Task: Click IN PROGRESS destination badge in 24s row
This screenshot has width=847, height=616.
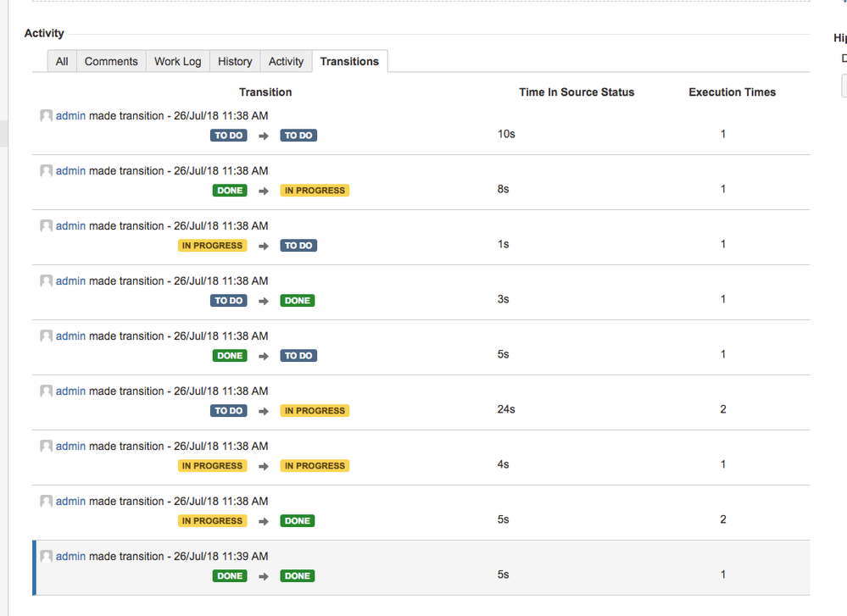Action: click(x=315, y=411)
